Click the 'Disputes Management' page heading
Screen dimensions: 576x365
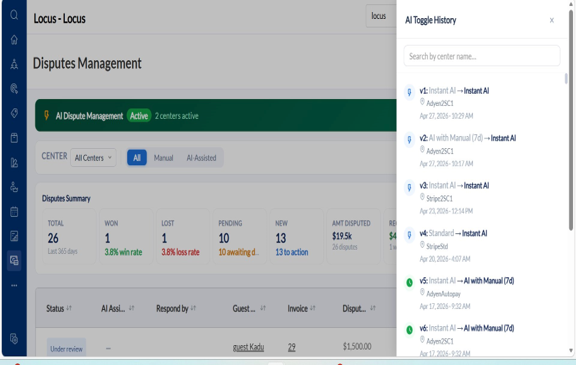pyautogui.click(x=87, y=63)
